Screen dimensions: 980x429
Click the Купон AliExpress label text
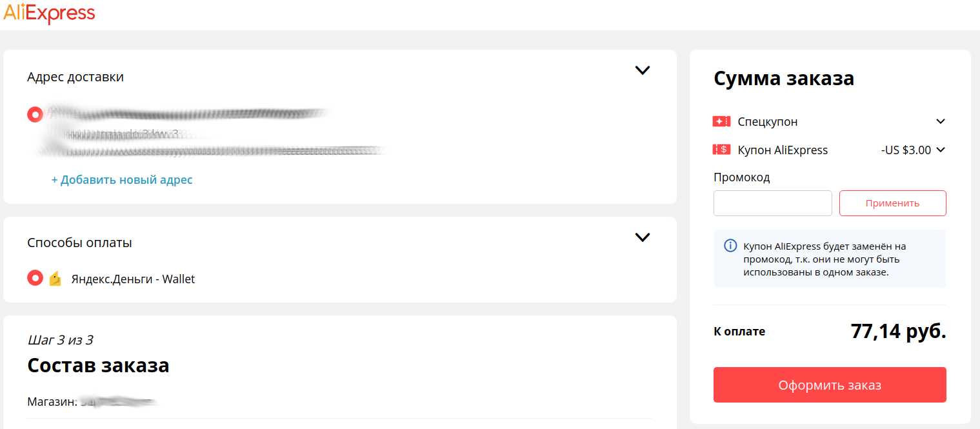tap(783, 150)
